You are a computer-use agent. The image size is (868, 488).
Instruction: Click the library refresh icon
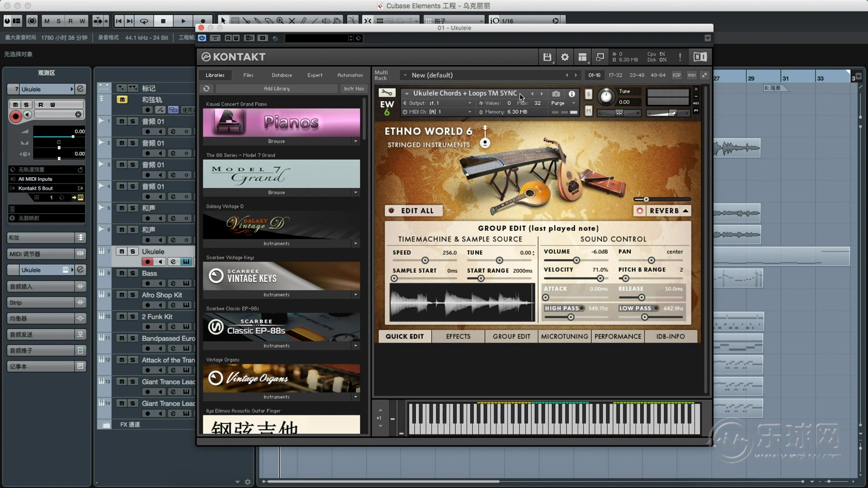click(206, 89)
